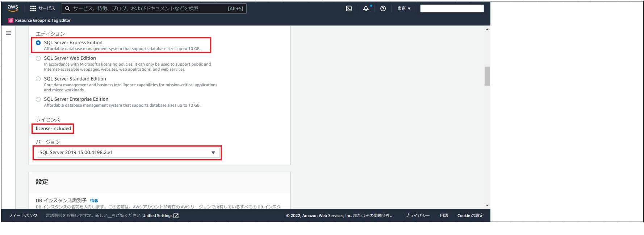Screen dimensions: 644x235
Task: Open Unified Settings external link icon
Action: pyautogui.click(x=176, y=216)
